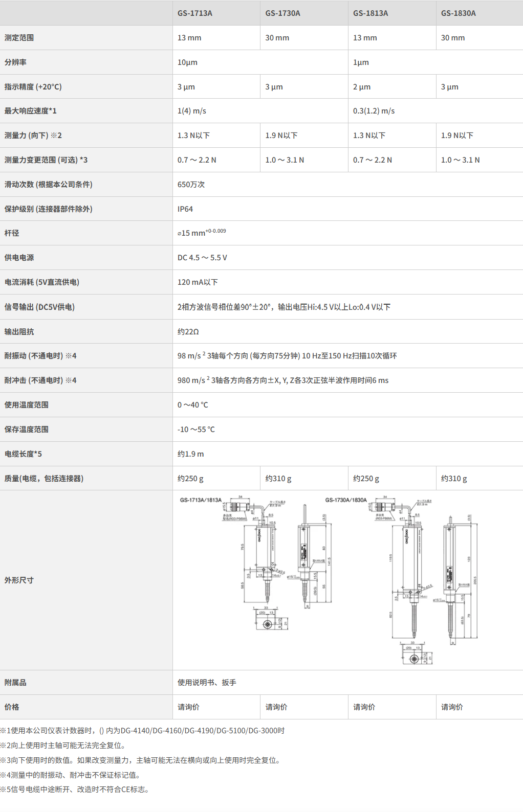This screenshot has width=523, height=812.
Task: Click 请询价 in the GS-1713A column
Action: pos(188,707)
